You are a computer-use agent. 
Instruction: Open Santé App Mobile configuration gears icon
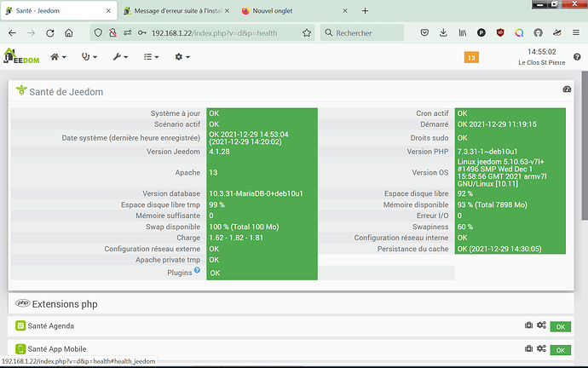point(541,348)
